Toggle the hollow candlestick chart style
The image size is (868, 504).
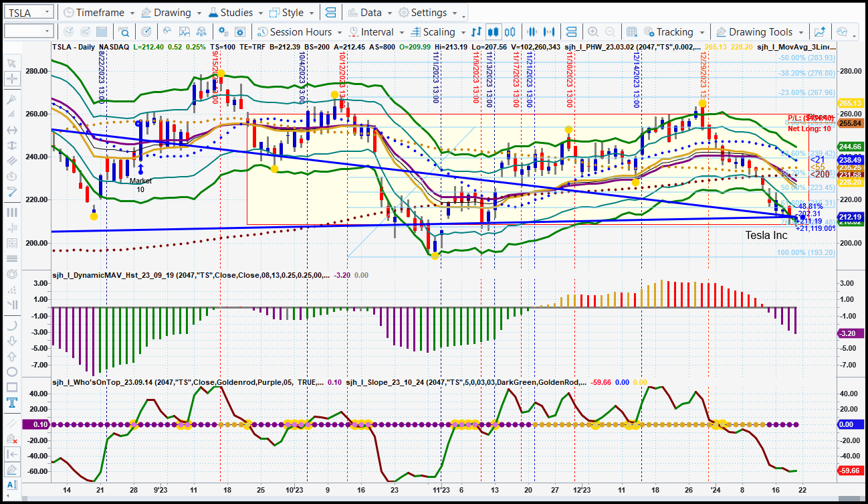pyautogui.click(x=511, y=31)
